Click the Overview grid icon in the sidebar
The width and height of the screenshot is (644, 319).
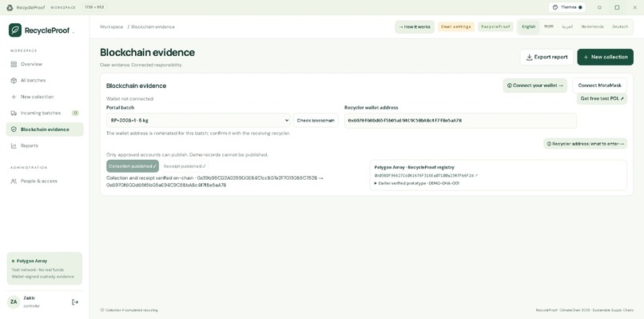pyautogui.click(x=14, y=64)
